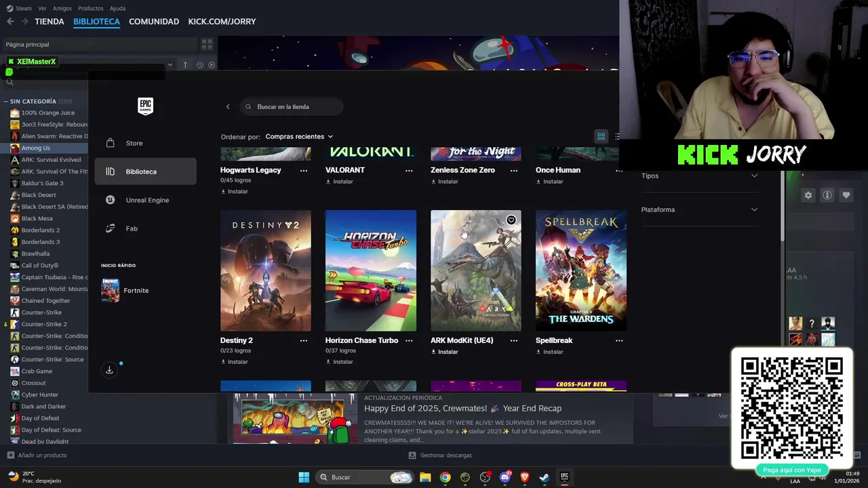Viewport: 868px width, 488px height.
Task: Expand the Tipos filter
Action: point(699,176)
